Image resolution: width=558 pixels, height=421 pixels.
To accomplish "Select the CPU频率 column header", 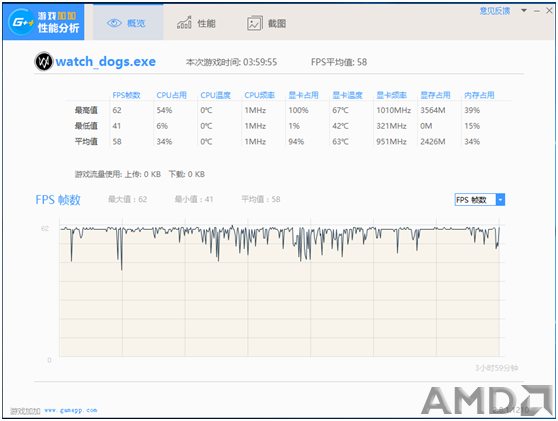I will tap(259, 95).
